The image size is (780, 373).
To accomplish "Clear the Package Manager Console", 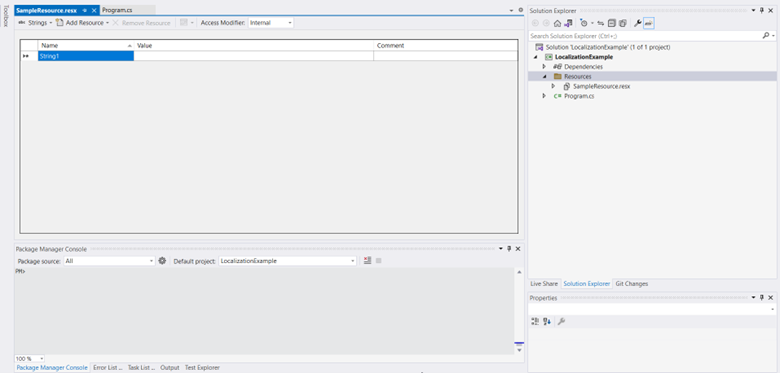I will coord(367,261).
